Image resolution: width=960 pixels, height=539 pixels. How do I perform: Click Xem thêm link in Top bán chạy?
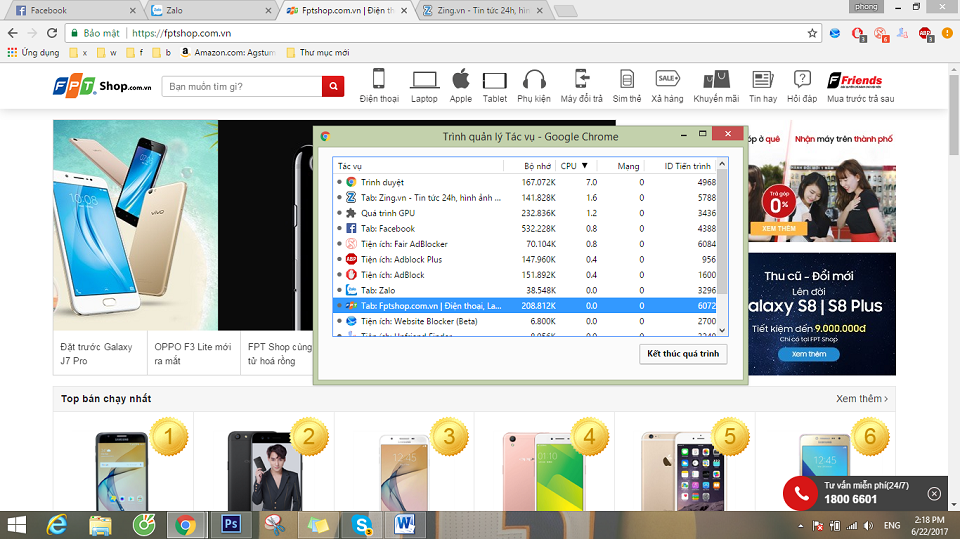coord(861,399)
